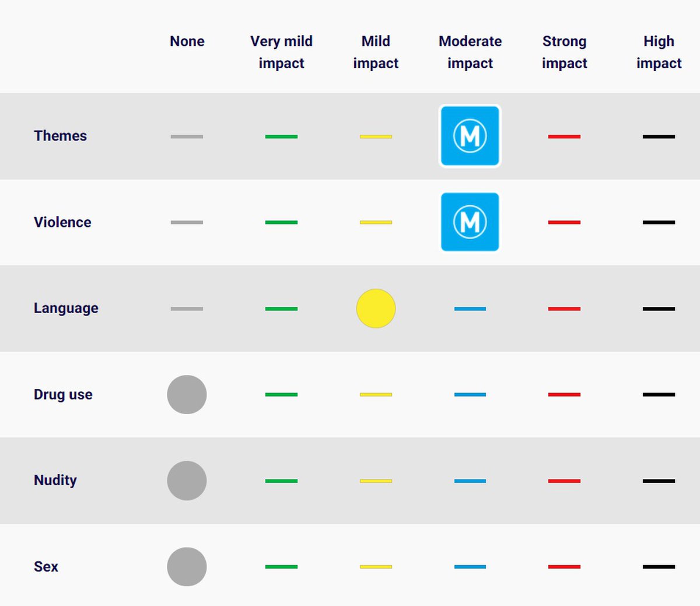This screenshot has width=700, height=606.
Task: Click the red Strong impact dash for Themes
Action: [564, 136]
